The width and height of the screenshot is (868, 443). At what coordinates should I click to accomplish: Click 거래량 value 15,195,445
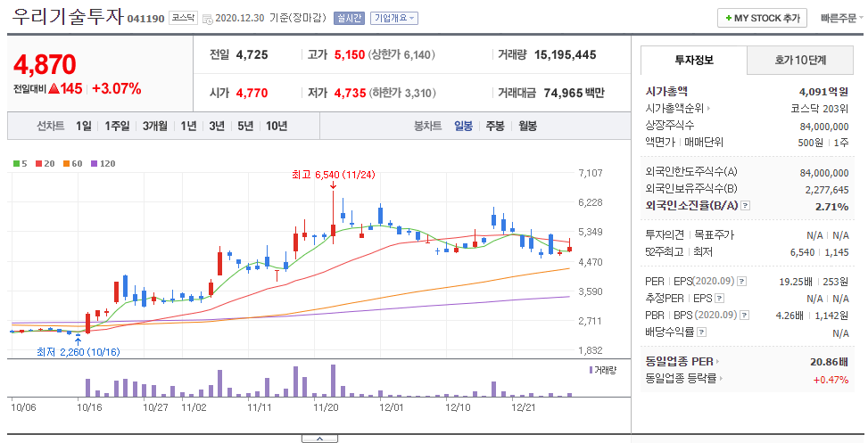[x=565, y=54]
